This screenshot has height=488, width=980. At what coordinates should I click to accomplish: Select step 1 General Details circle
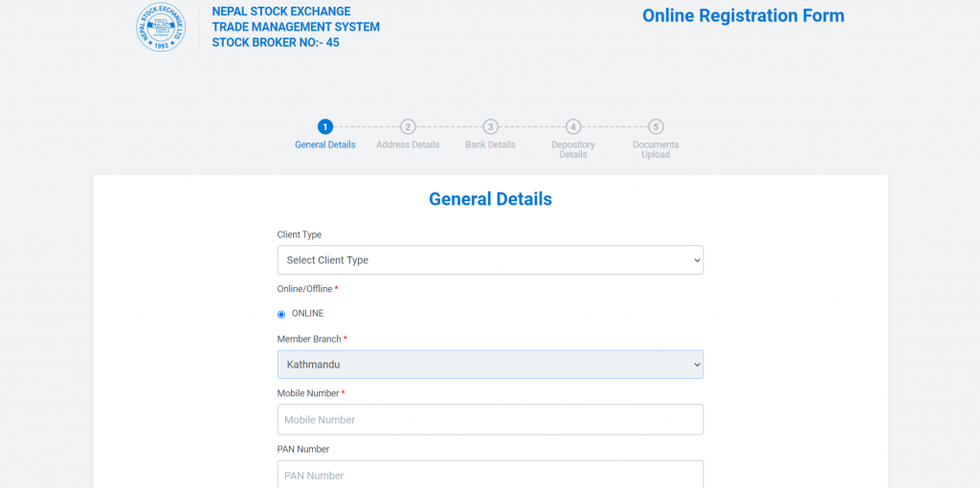click(325, 127)
